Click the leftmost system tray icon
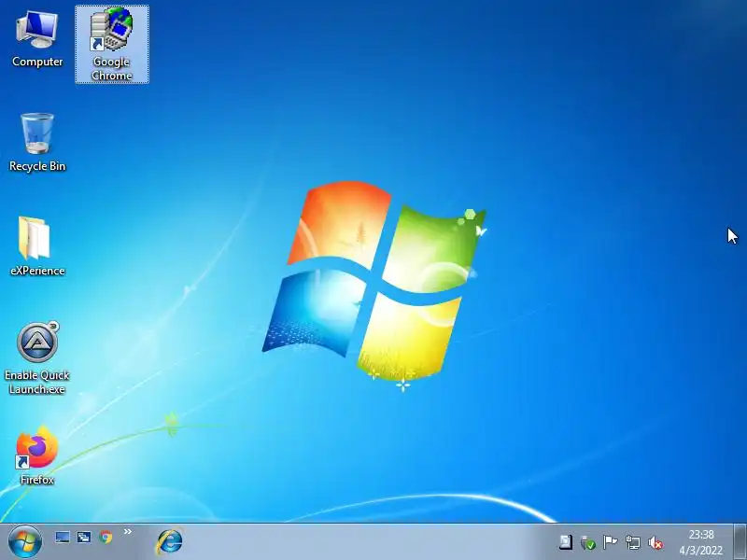Screen dimensions: 747x560 point(566,542)
